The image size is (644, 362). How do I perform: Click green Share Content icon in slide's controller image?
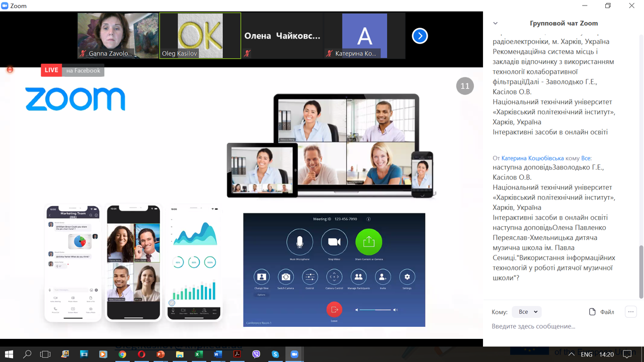pyautogui.click(x=369, y=242)
